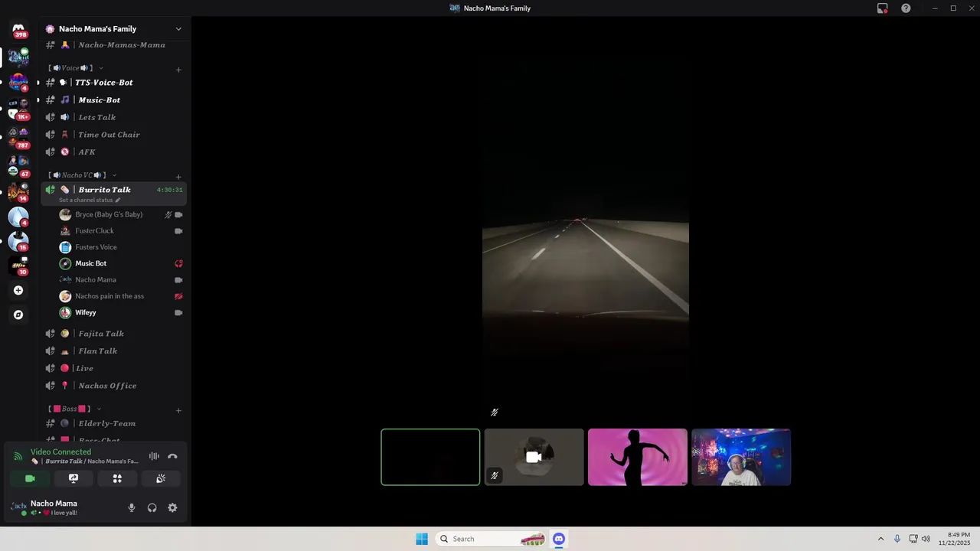Open Nacho Mama user panel profile
Viewport: 980px width, 551px height.
(x=64, y=507)
